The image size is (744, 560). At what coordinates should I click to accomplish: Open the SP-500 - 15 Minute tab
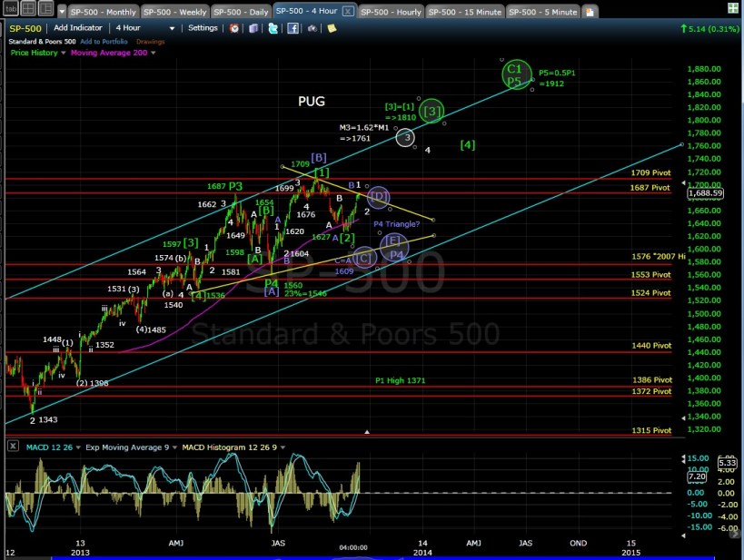(464, 12)
